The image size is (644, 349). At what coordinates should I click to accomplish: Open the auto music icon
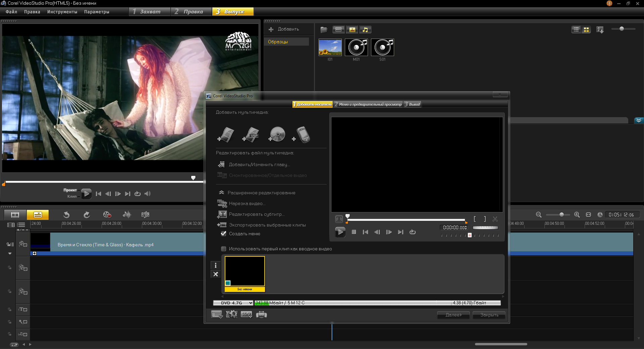coord(145,215)
